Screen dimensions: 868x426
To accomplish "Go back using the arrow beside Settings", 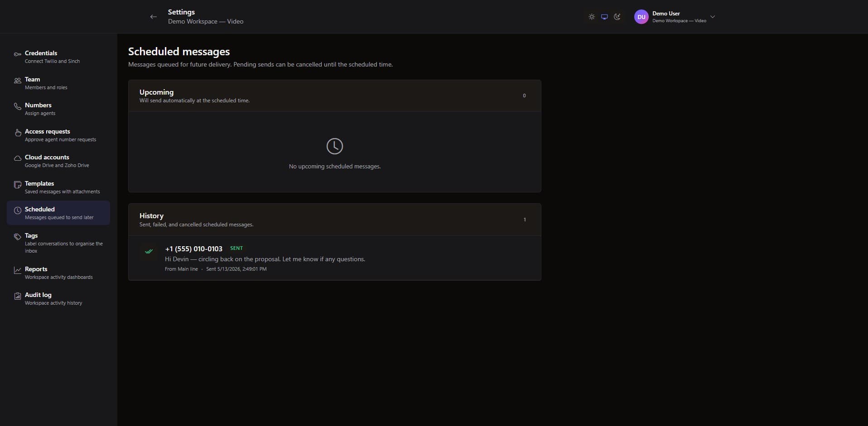I will point(154,17).
